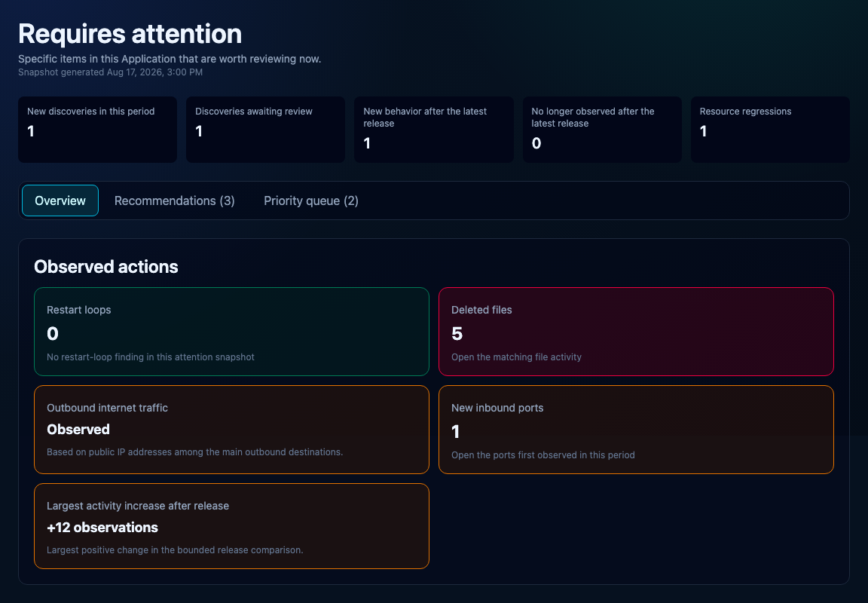Click the No longer observed after latest release tile

602,130
